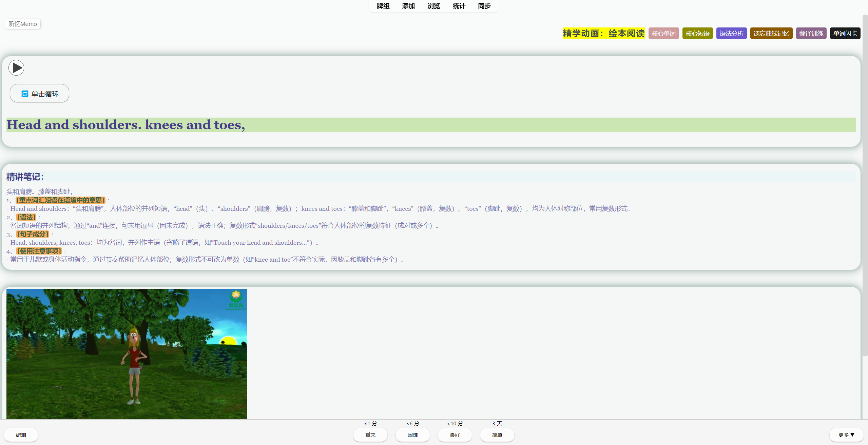
Task: Click the 听忆Memo label
Action: pos(23,24)
